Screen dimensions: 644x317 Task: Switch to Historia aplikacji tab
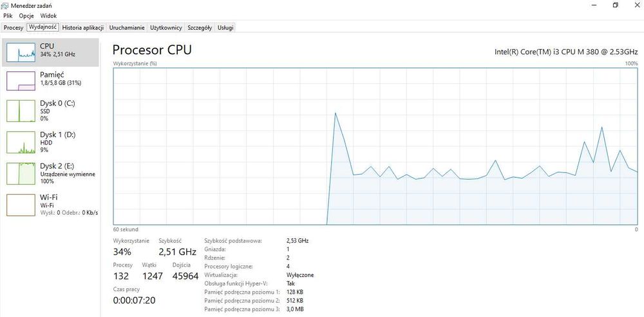pyautogui.click(x=83, y=28)
